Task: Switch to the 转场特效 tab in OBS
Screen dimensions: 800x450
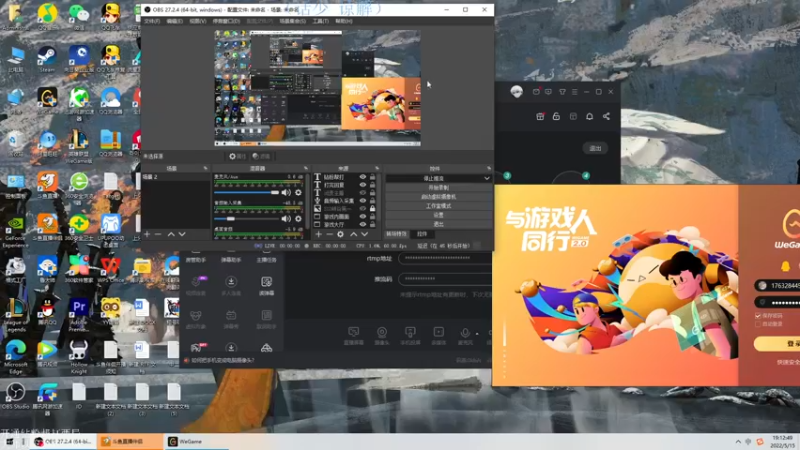Action: [x=396, y=234]
